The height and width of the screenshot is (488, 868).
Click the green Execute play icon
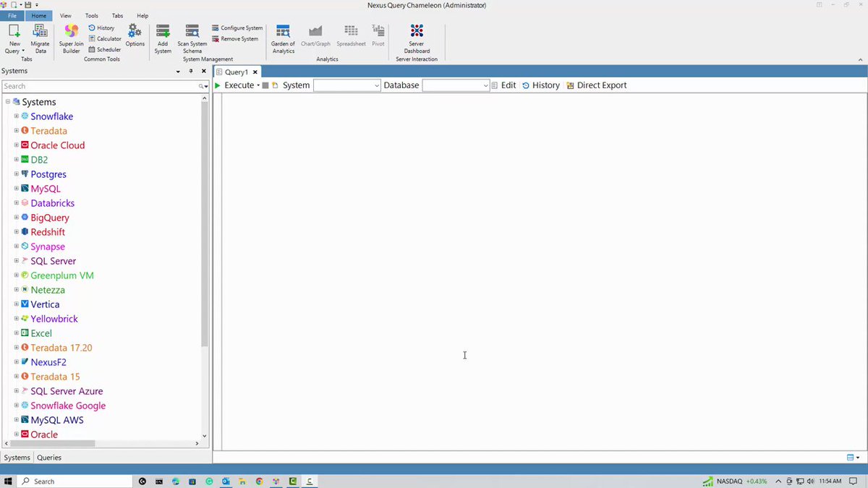tap(218, 85)
